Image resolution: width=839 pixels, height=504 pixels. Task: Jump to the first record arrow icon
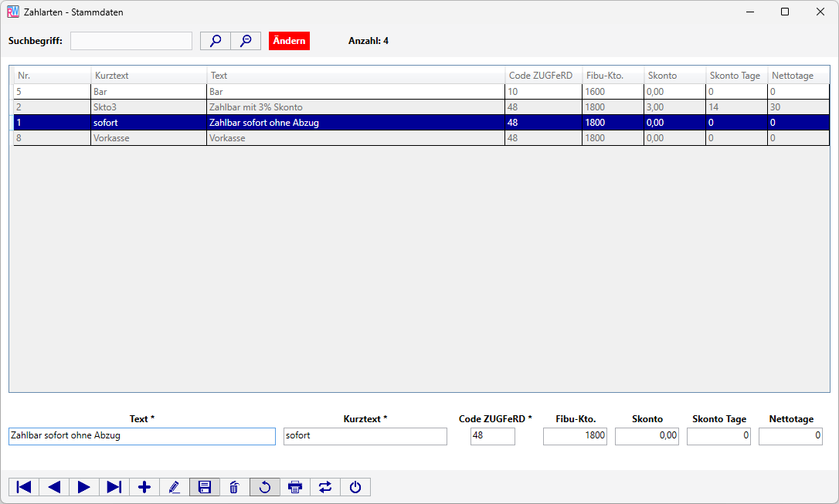(24, 487)
